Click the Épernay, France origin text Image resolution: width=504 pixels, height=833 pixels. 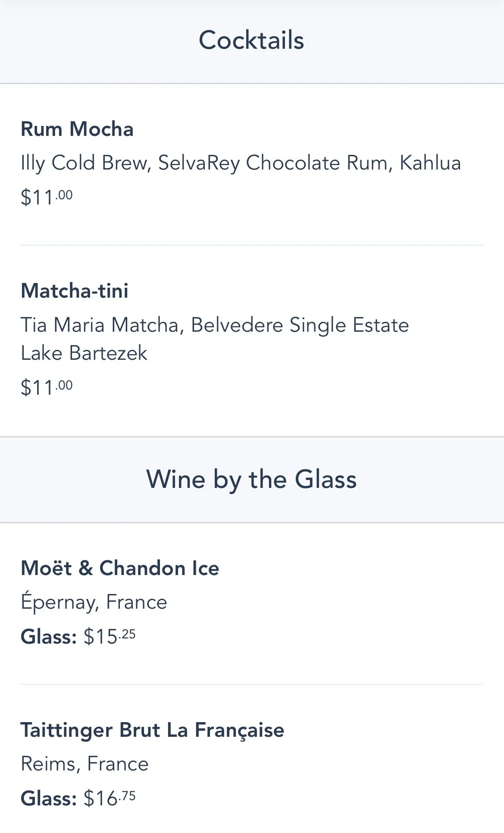[94, 602]
